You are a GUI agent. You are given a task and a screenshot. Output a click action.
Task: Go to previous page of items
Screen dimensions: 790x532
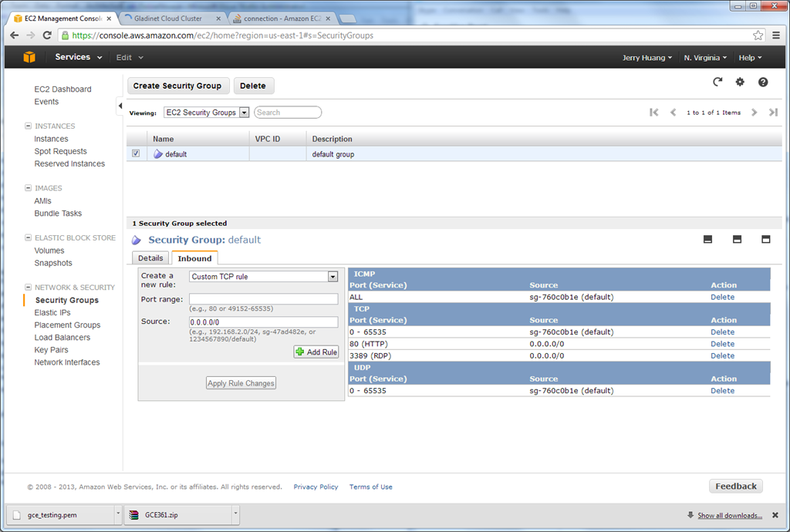673,113
